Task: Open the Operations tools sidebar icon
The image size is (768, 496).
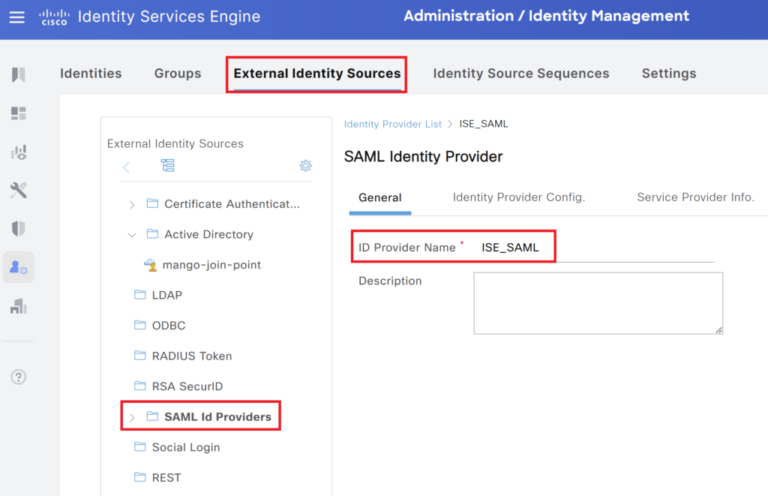Action: [19, 190]
